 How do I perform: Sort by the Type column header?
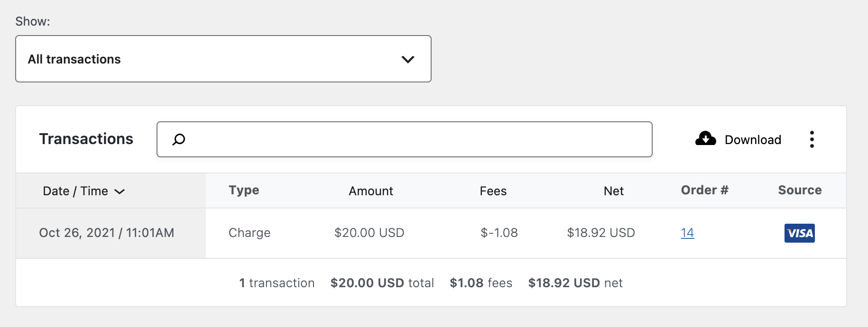[x=244, y=190]
